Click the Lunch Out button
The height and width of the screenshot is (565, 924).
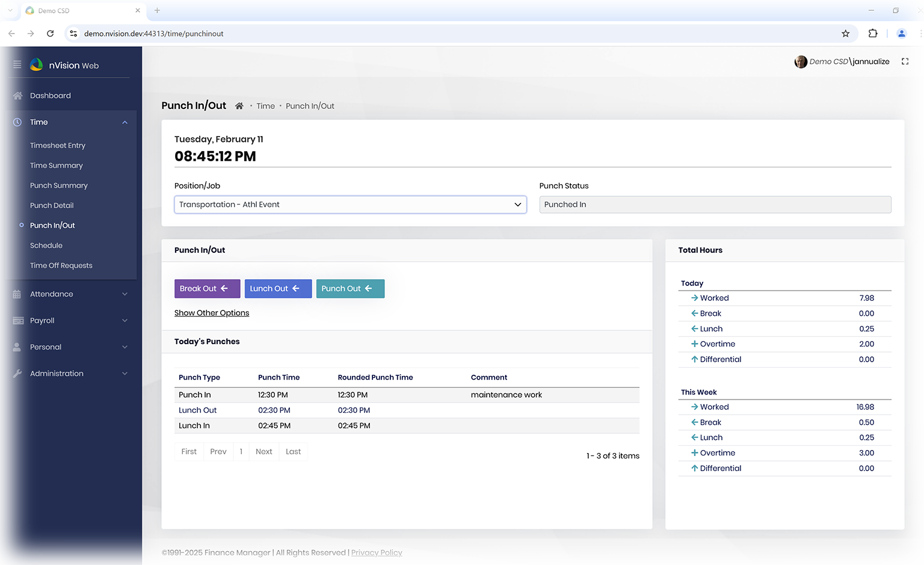[278, 289]
